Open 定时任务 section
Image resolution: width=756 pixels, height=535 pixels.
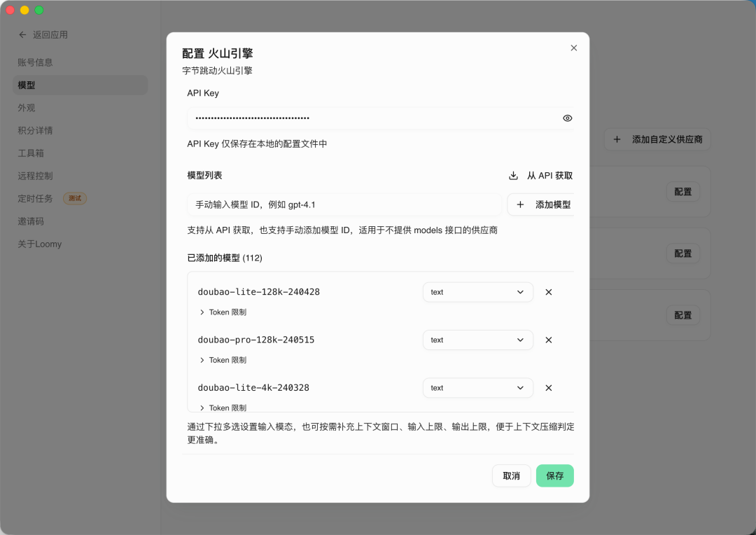80,198
